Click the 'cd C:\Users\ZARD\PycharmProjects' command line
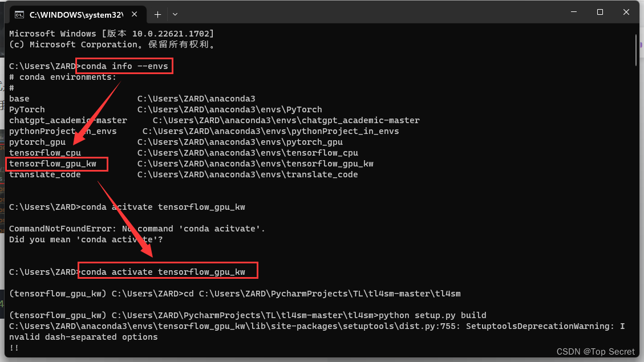 pyautogui.click(x=285, y=293)
